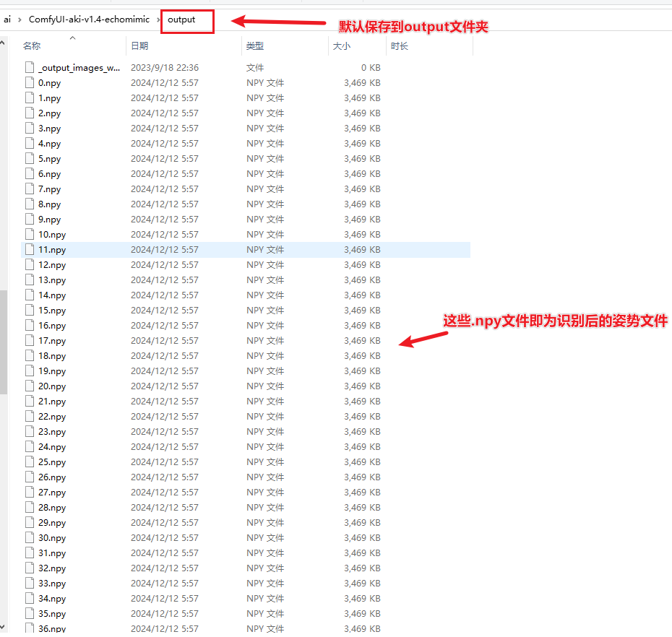Click the 大小 column header
This screenshot has width=672, height=637.
click(x=341, y=46)
